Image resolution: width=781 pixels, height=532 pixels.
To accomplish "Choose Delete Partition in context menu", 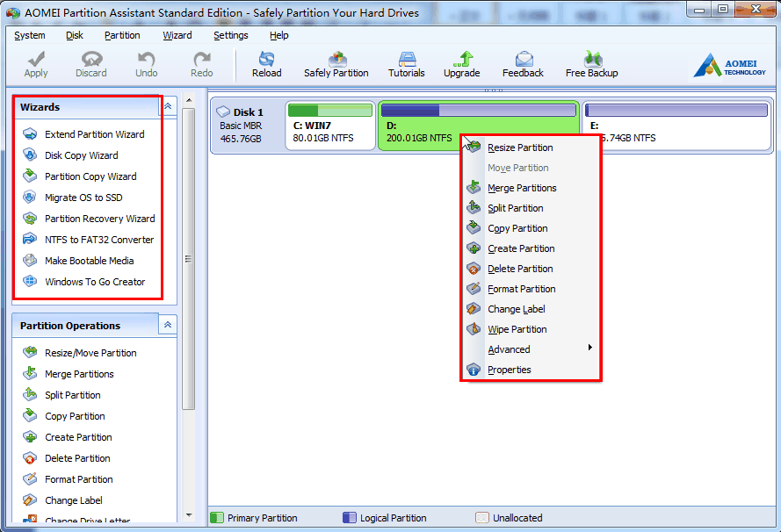I will (531, 269).
